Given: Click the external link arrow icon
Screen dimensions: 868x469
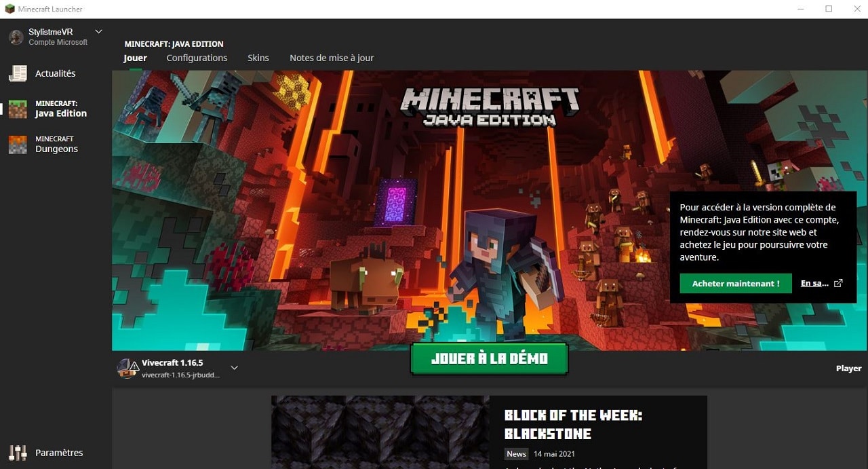Looking at the screenshot, I should 838,283.
